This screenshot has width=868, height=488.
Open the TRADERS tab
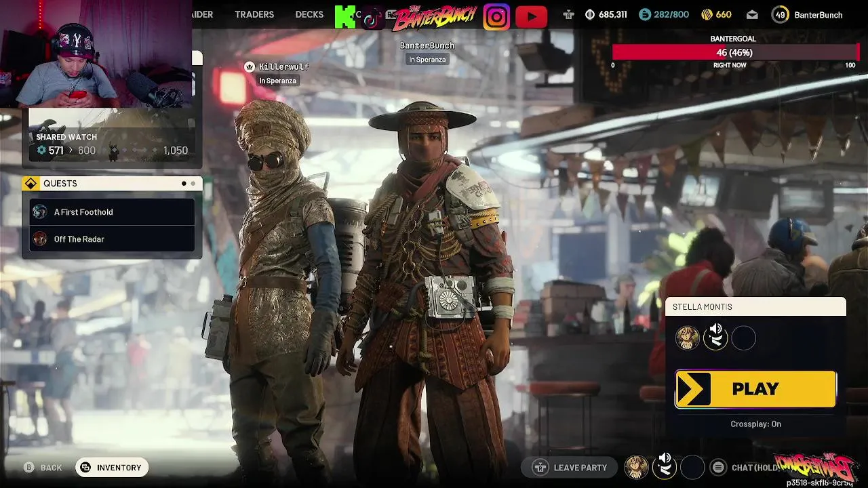(x=254, y=14)
